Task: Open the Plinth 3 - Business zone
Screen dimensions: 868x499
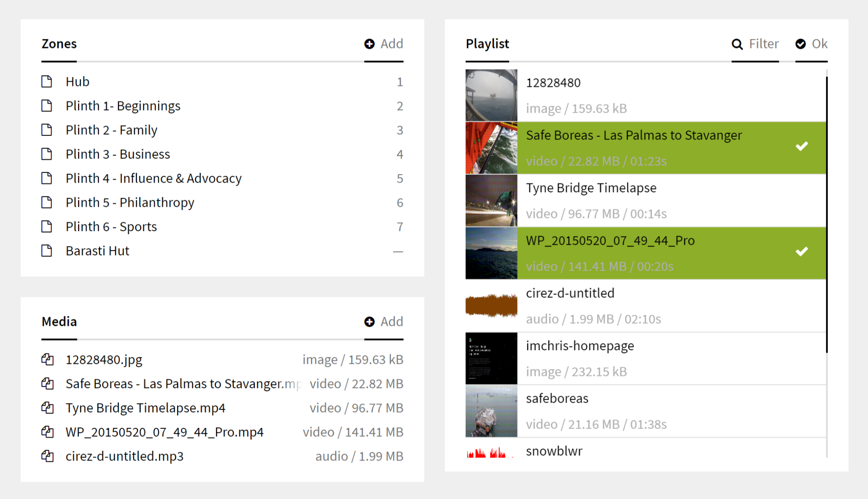Action: pos(118,154)
